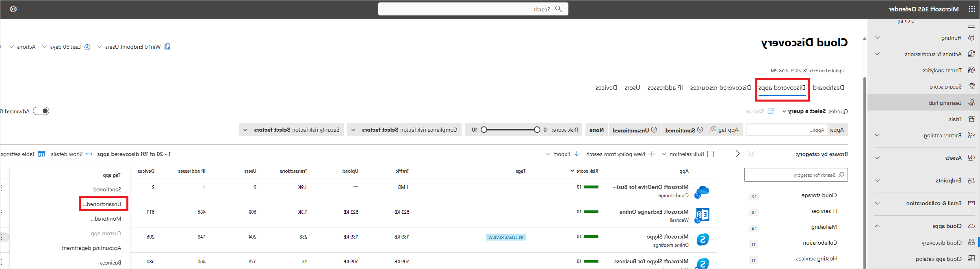Open the Security risk factor dropdown
980x269 pixels.
point(291,130)
